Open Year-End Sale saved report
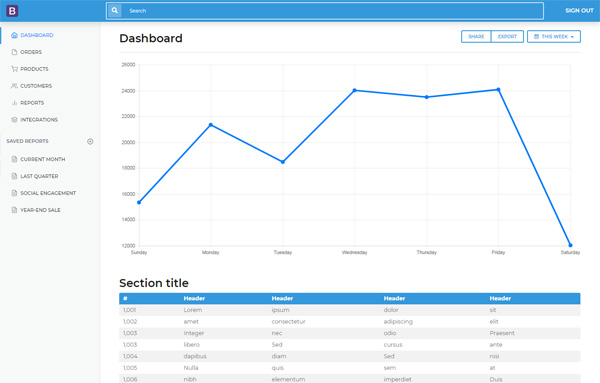The height and width of the screenshot is (383, 600). point(41,210)
